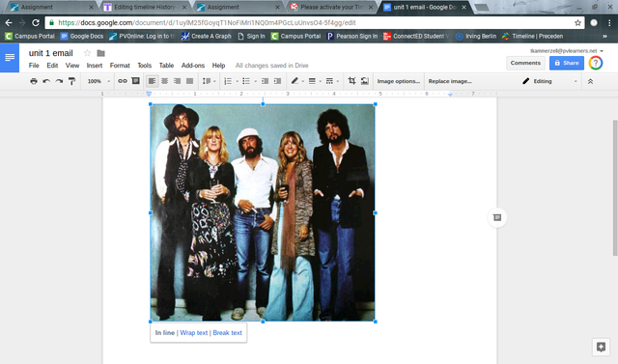Screen dimensions: 618x364
Task: Click the document title unit 1 email
Action: click(x=51, y=53)
